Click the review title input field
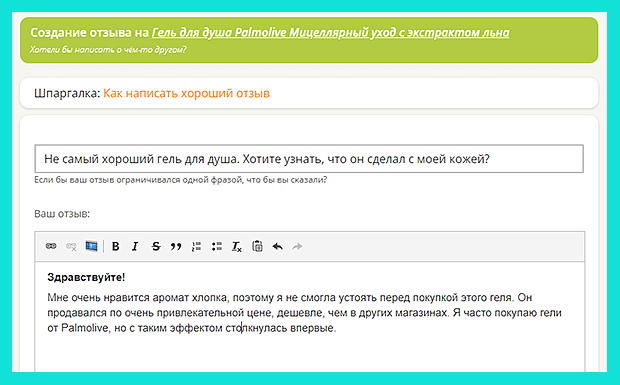620x385 pixels. coord(309,159)
